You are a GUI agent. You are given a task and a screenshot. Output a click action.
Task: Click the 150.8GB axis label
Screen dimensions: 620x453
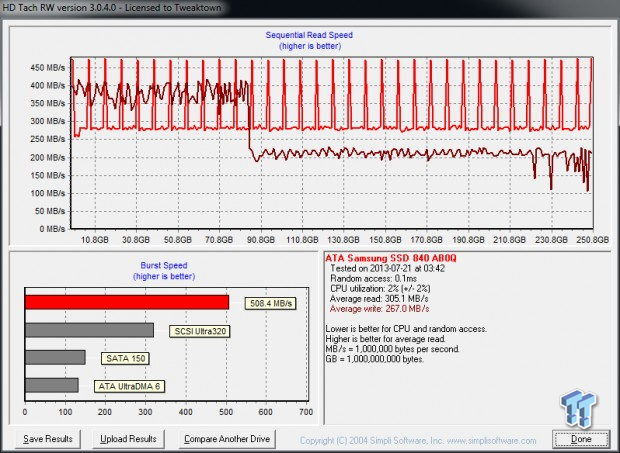click(x=385, y=240)
